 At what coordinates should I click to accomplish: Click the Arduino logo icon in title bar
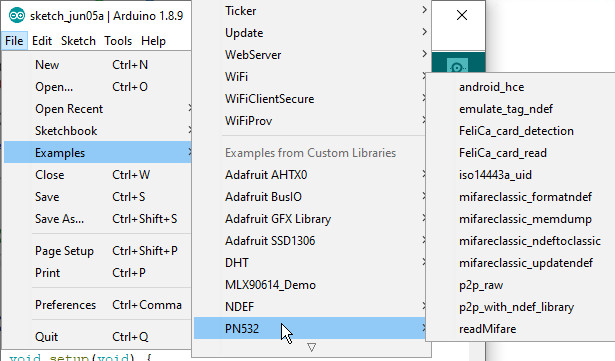(x=17, y=16)
